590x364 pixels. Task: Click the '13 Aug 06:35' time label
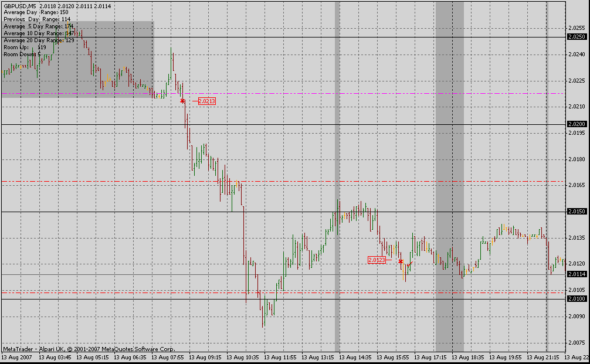(x=130, y=357)
